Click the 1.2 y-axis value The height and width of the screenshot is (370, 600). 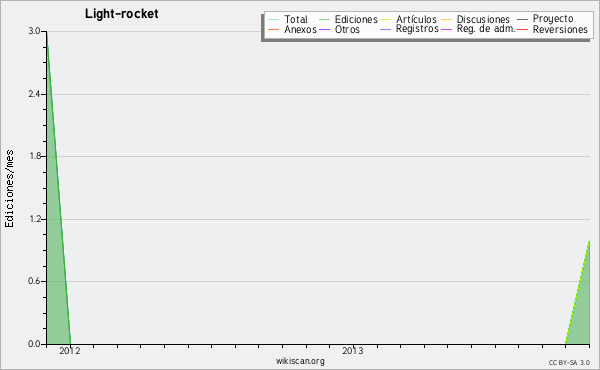34,219
